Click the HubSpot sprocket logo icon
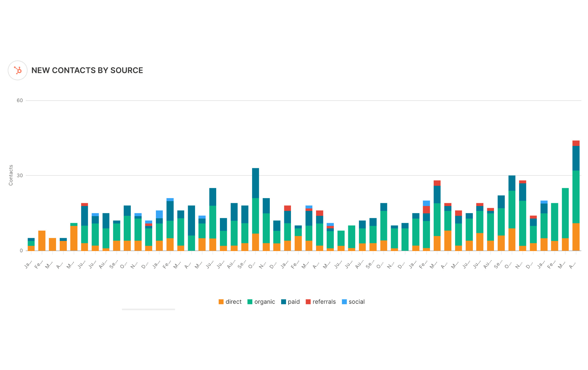This screenshot has width=588, height=370. pos(18,71)
